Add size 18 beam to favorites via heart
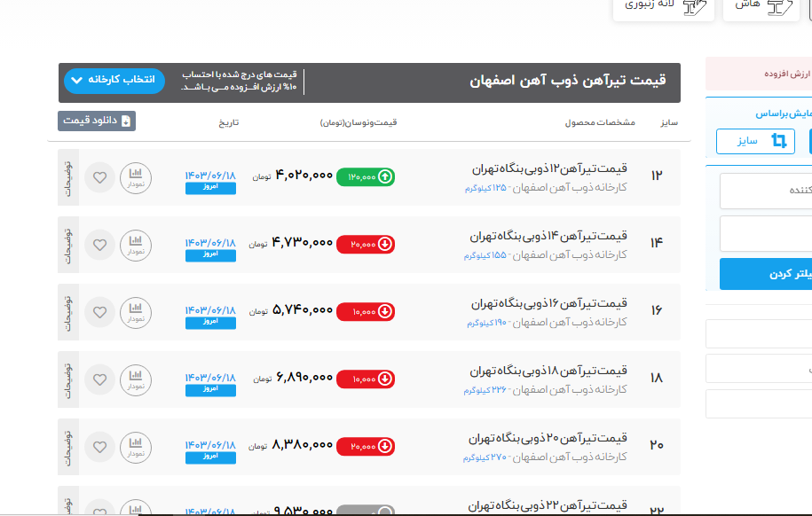Screen dimensions: 812x516 coord(99,379)
